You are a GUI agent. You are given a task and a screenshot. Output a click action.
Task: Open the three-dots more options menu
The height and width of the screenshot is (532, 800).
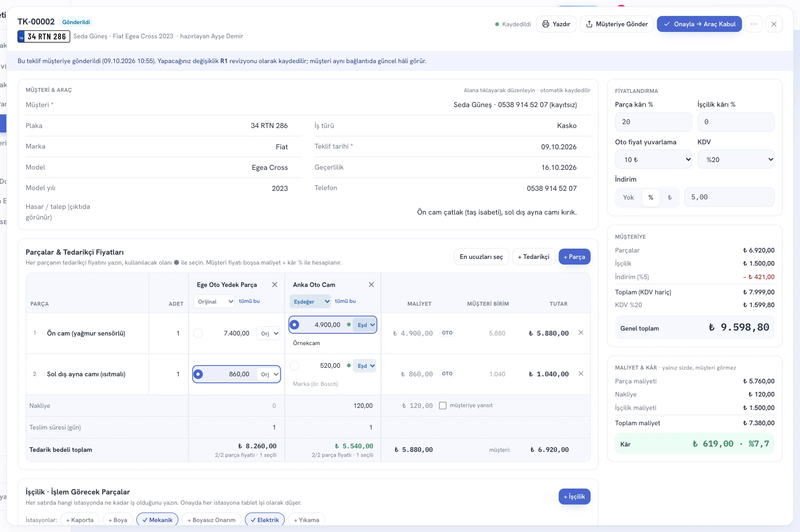(x=754, y=24)
